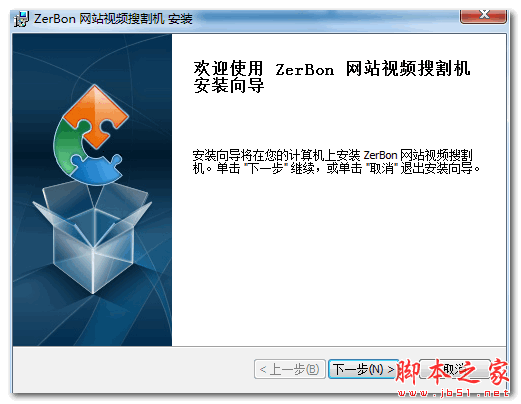
Task: Click the quoted "下一步" in the description
Action: [266, 169]
